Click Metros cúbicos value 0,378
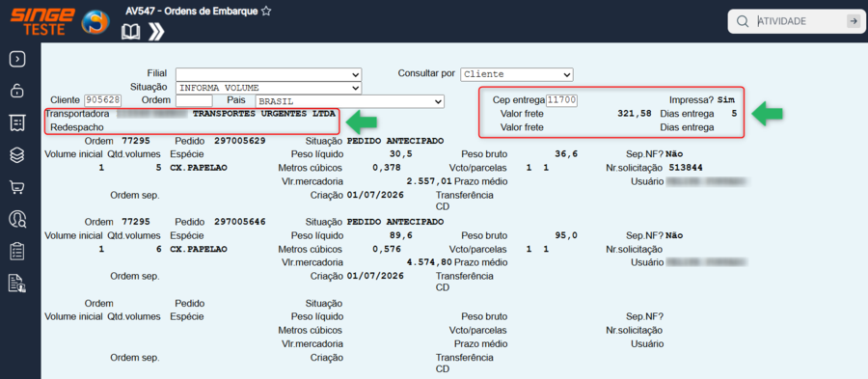This screenshot has width=868, height=379. click(387, 167)
